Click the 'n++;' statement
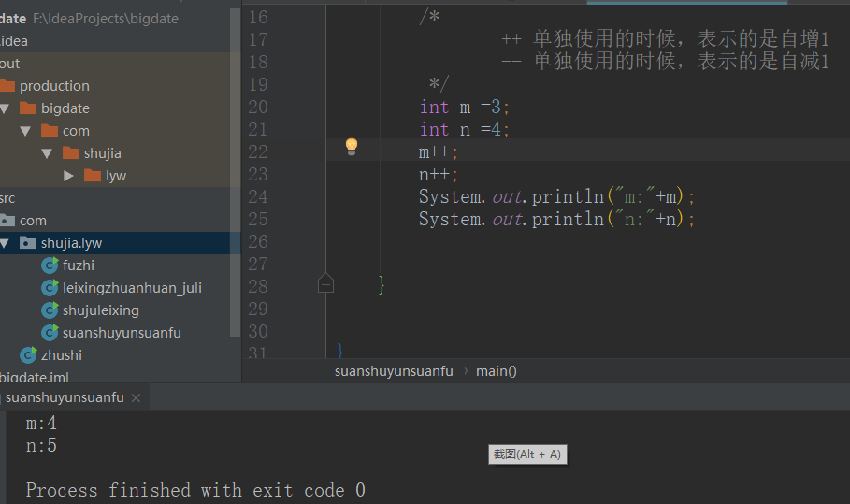 click(439, 175)
